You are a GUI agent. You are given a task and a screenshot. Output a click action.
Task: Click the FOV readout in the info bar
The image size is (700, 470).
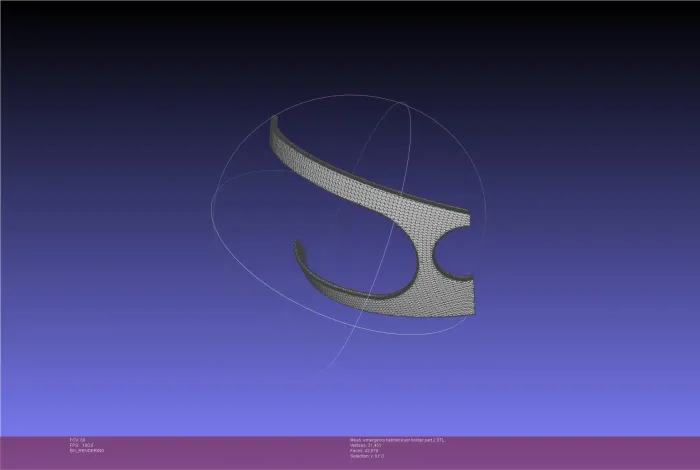point(78,439)
